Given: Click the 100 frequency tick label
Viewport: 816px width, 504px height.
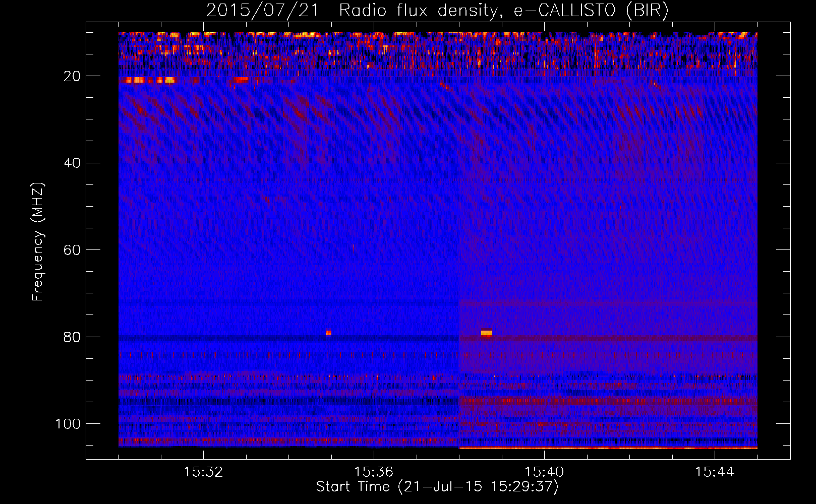Looking at the screenshot, I should click(68, 424).
